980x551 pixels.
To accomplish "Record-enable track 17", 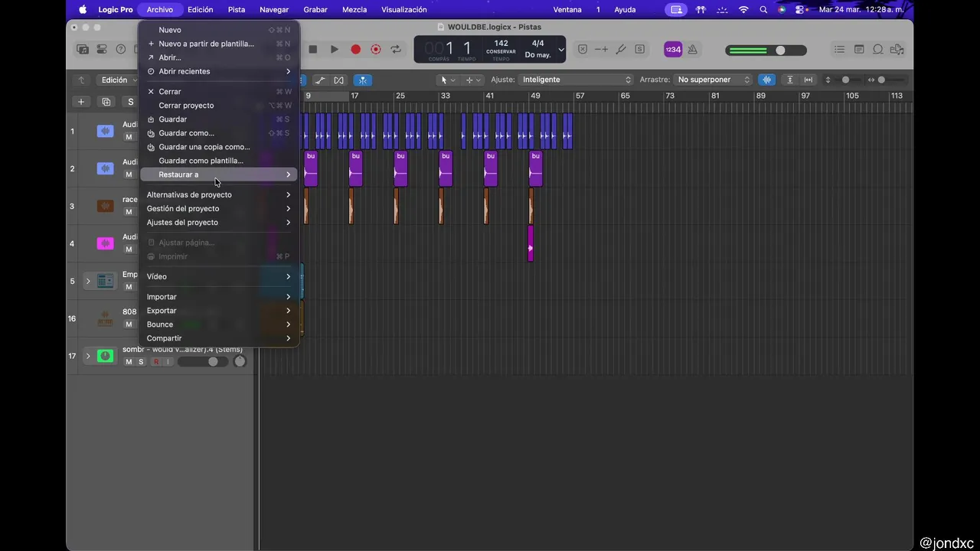I will point(156,362).
